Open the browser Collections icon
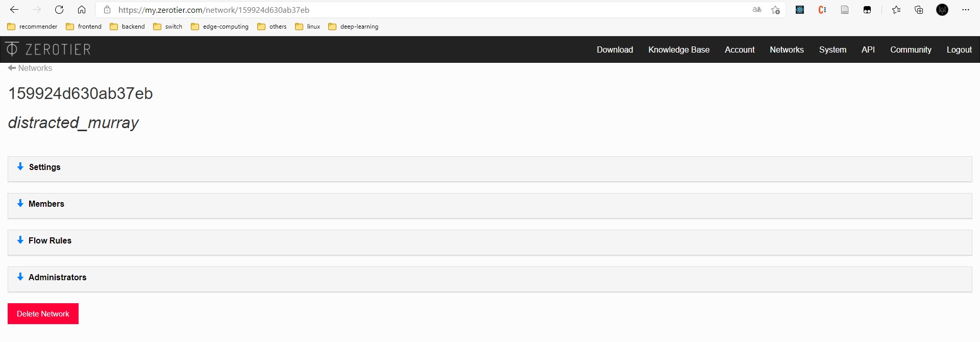The height and width of the screenshot is (342, 980). coord(919,10)
